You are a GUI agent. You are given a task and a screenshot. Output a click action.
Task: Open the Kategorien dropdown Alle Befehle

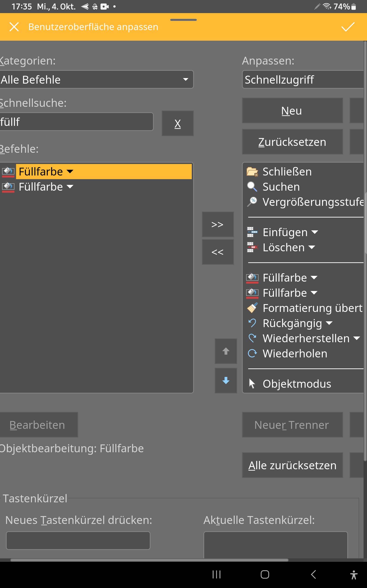96,80
